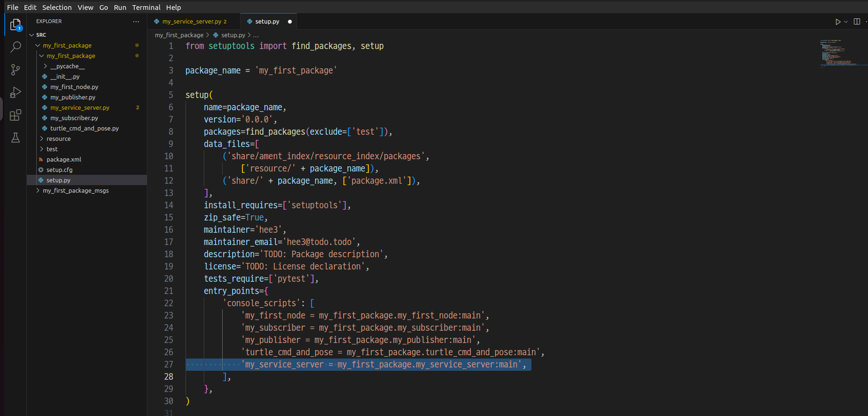This screenshot has height=416, width=868.
Task: Close setup.py tab via unsaved dot
Action: tap(289, 22)
